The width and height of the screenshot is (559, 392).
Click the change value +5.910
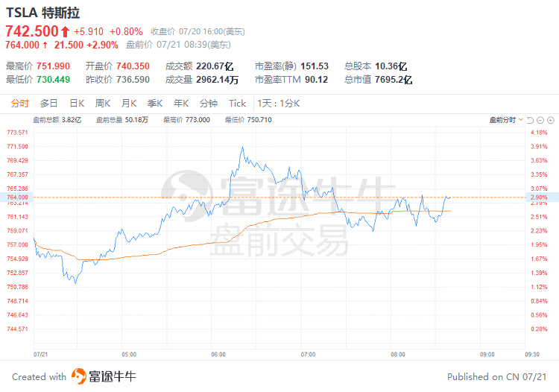point(89,32)
